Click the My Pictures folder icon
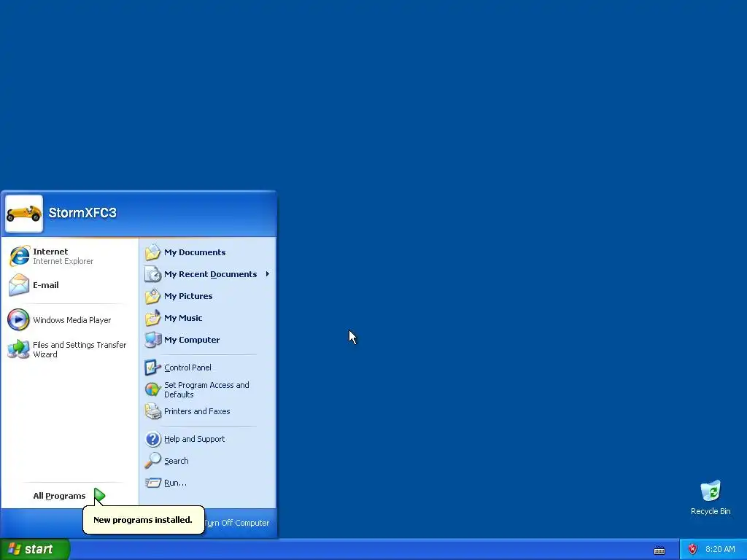Viewport: 747px width, 560px height. [153, 296]
